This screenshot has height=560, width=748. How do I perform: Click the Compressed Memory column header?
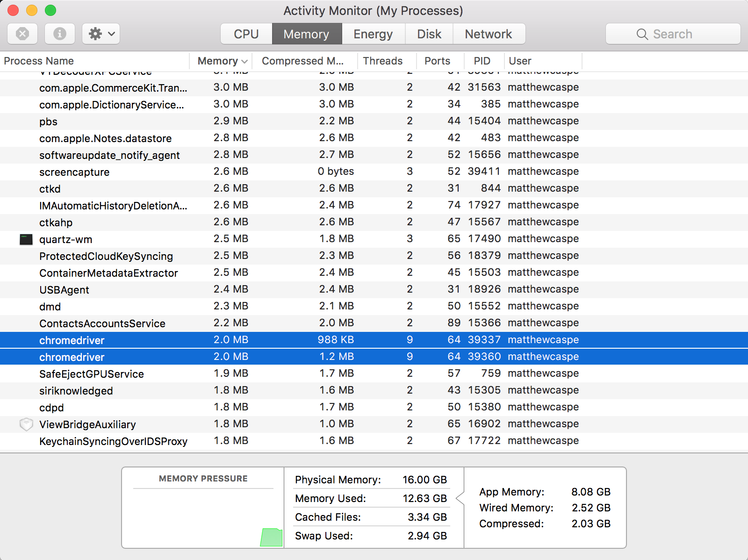click(302, 61)
